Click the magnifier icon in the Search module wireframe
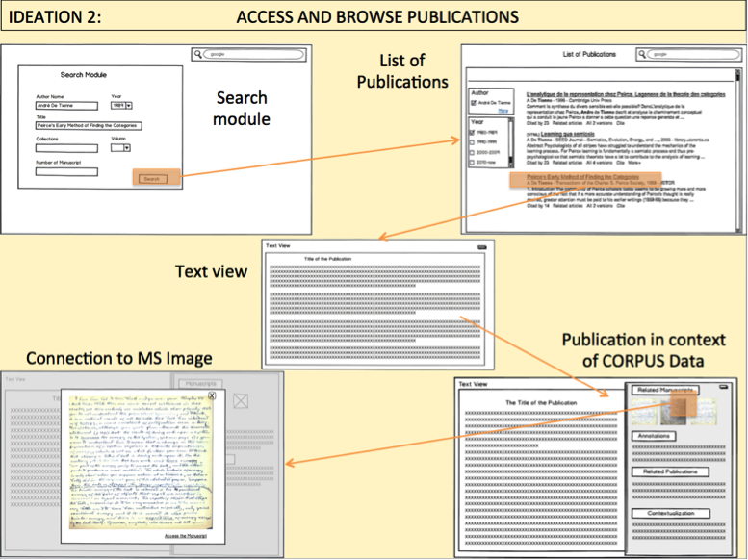This screenshot has height=560, width=748. [x=197, y=54]
